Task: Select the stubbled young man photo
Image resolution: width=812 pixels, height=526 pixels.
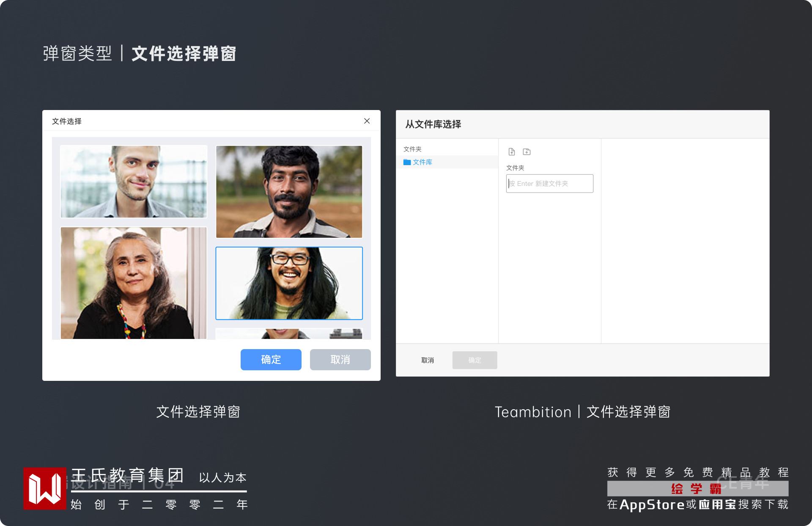Action: [x=134, y=182]
